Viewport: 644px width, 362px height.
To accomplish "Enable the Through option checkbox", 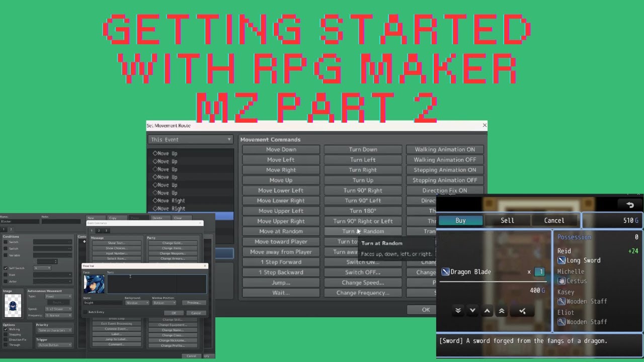I will (x=6, y=344).
